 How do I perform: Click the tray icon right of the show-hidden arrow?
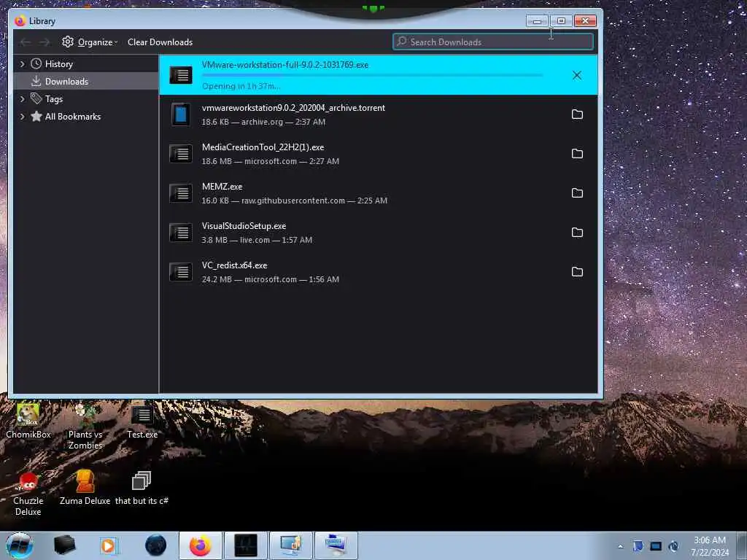pyautogui.click(x=638, y=546)
